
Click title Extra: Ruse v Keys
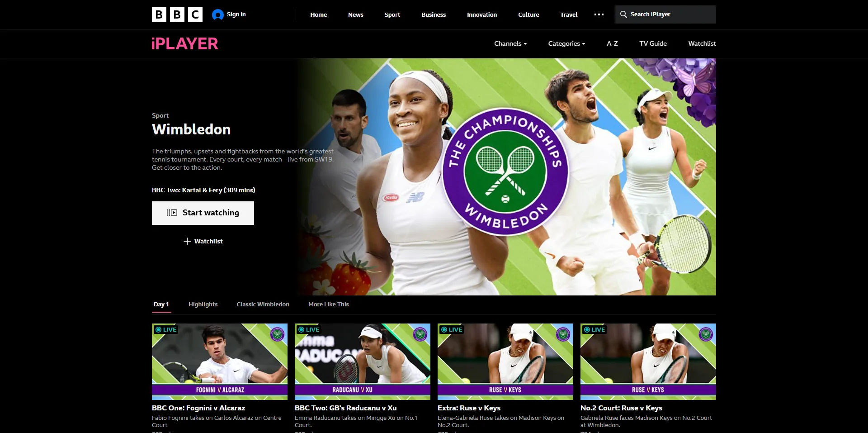(x=469, y=408)
